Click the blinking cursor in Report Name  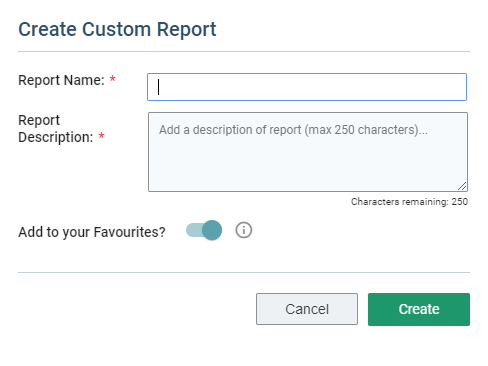coord(159,87)
